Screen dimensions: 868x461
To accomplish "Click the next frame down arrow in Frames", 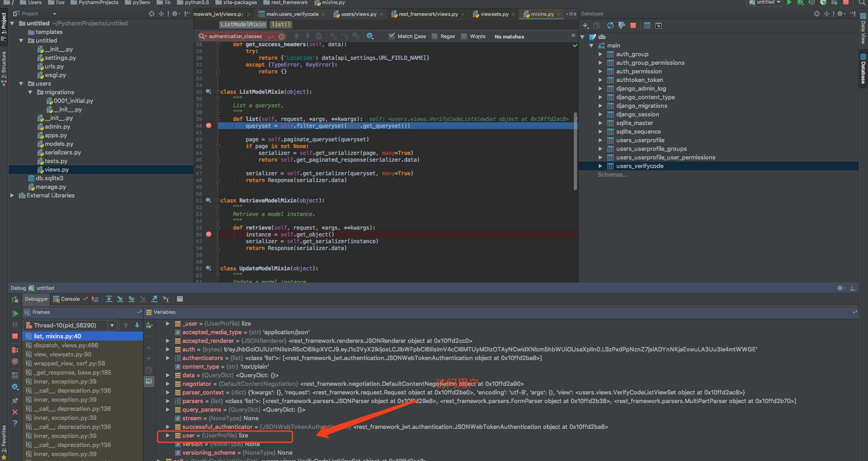I will click(x=137, y=325).
